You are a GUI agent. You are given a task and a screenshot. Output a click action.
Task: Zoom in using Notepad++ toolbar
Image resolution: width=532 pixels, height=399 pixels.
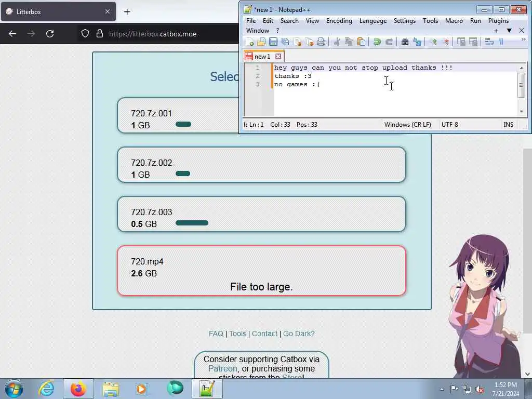coord(433,42)
